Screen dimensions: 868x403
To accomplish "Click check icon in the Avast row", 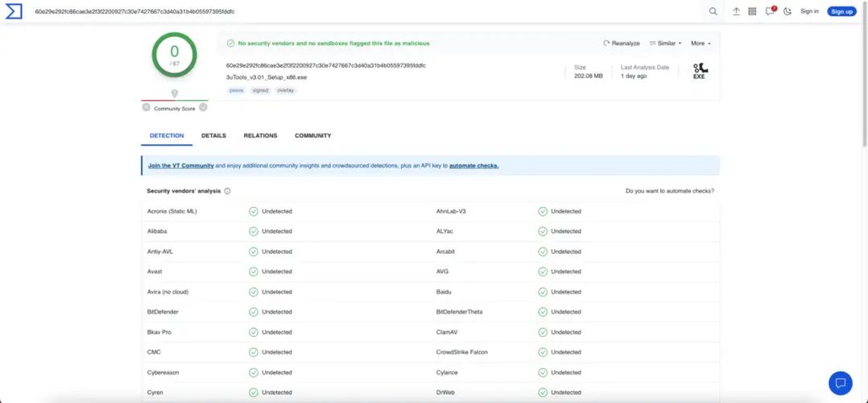I will [254, 272].
